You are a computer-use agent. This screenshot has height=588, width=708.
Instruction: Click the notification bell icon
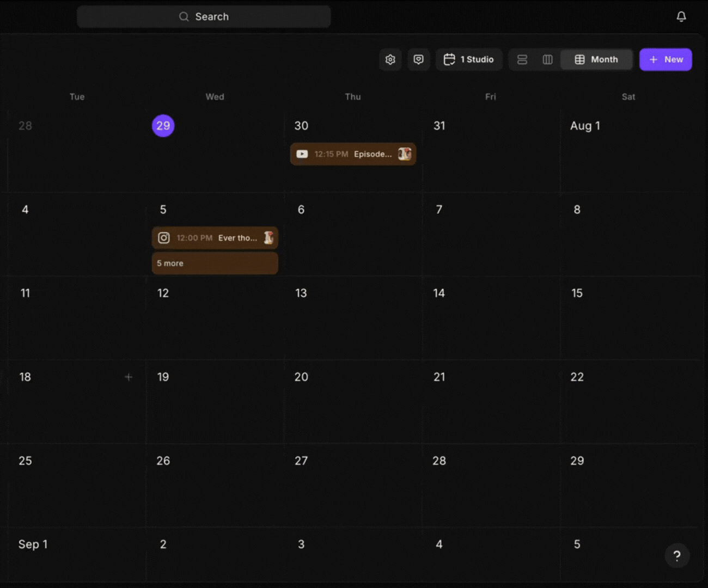click(681, 17)
